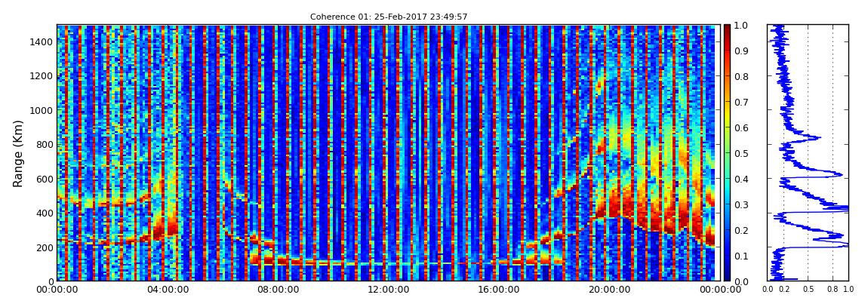Image resolution: width=868 pixels, height=307 pixels.
Task: Click the 04:00:00 time tick label
Action: 167,290
